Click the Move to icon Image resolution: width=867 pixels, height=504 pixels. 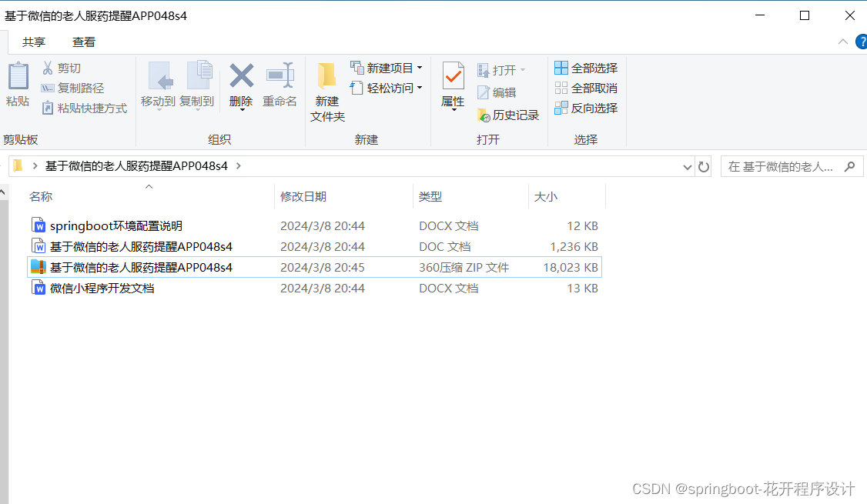[161, 75]
